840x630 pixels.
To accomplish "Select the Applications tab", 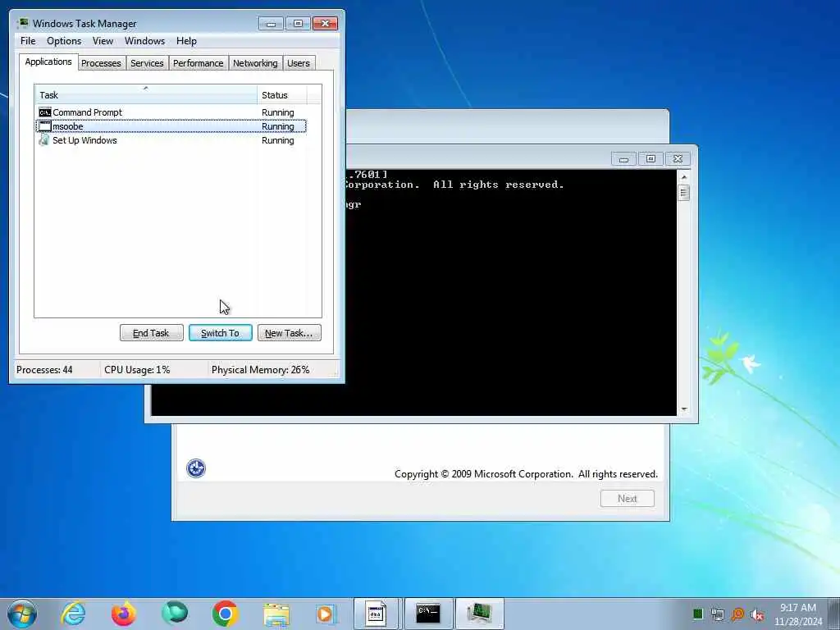I will point(48,62).
